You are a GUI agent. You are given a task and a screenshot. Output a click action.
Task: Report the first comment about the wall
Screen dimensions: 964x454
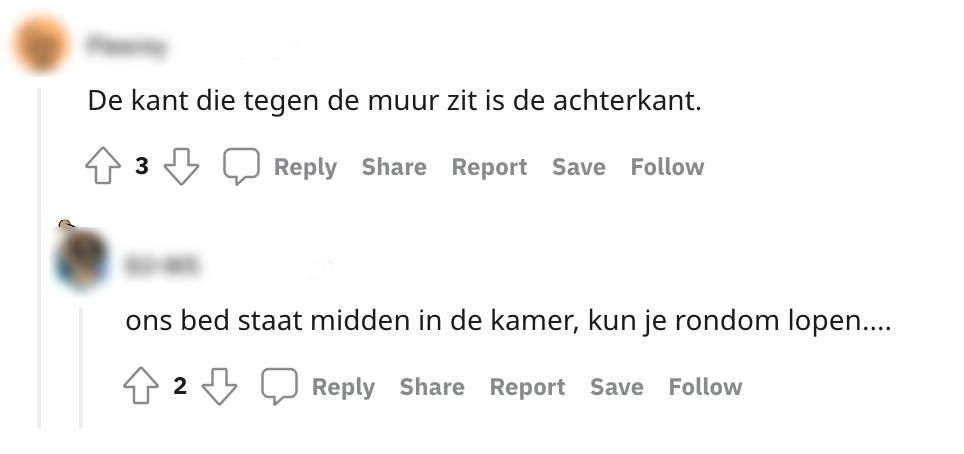(489, 167)
